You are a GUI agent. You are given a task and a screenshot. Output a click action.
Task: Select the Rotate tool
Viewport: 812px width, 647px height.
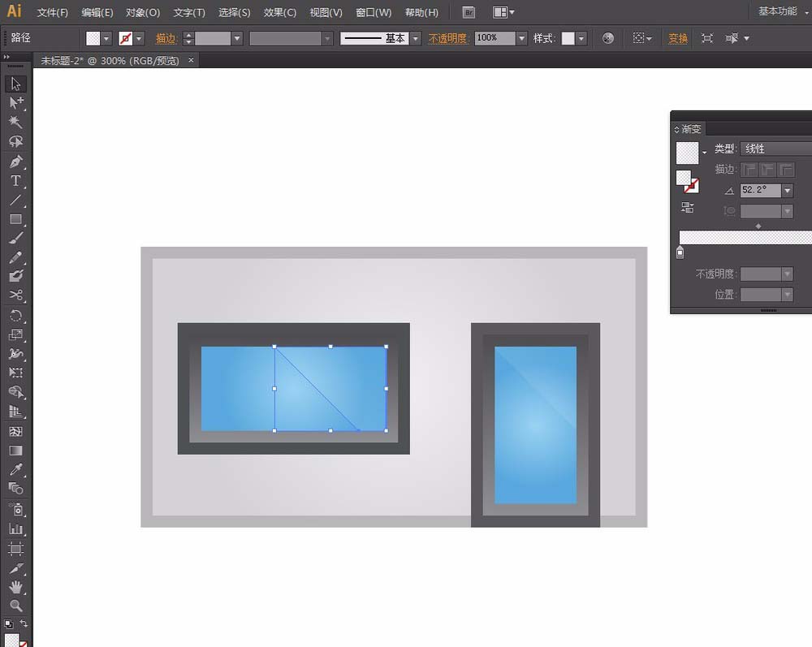(15, 316)
